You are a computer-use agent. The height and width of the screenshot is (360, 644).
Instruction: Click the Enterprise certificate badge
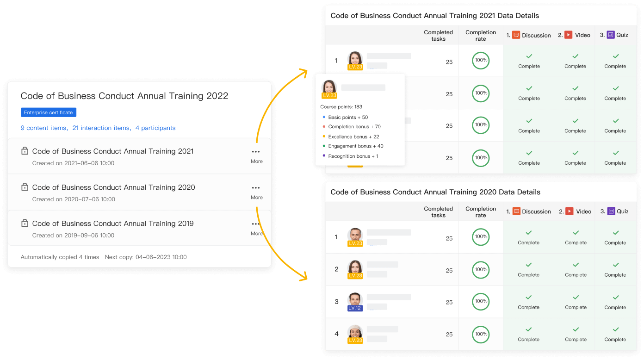tap(49, 112)
